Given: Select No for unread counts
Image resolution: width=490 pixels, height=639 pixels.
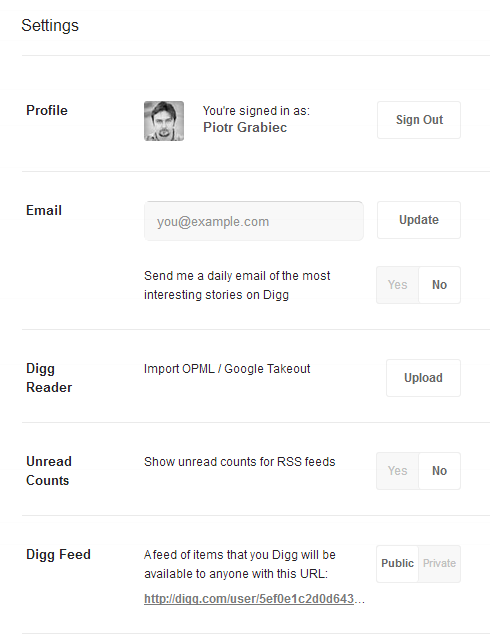Looking at the screenshot, I should coord(439,471).
